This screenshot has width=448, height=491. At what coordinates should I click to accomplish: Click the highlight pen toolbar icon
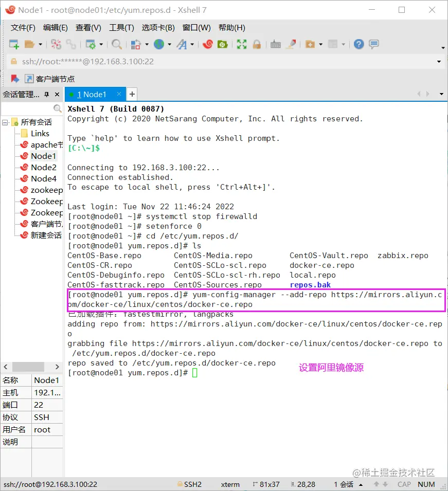tap(291, 44)
